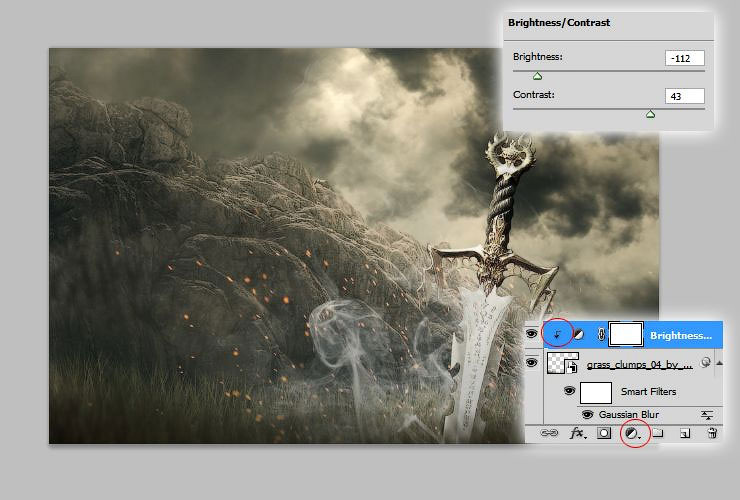The height and width of the screenshot is (500, 740).
Task: Select the grass_clumps_04_by layer name
Action: point(640,364)
